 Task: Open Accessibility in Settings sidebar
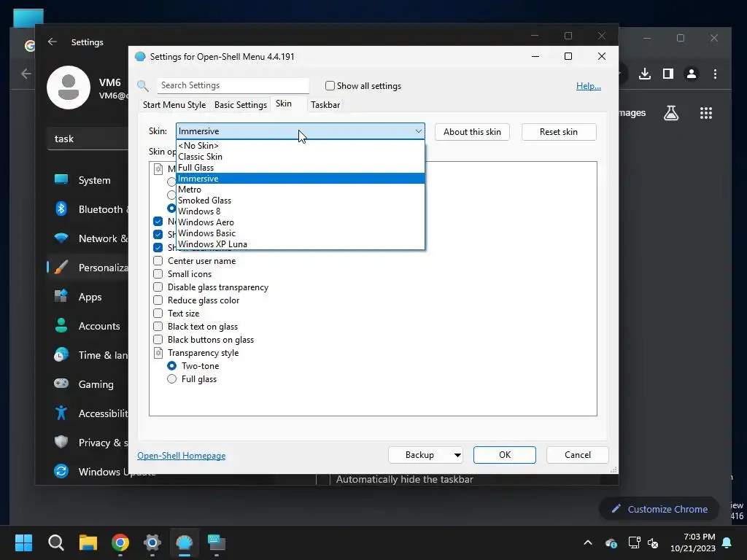(x=88, y=413)
